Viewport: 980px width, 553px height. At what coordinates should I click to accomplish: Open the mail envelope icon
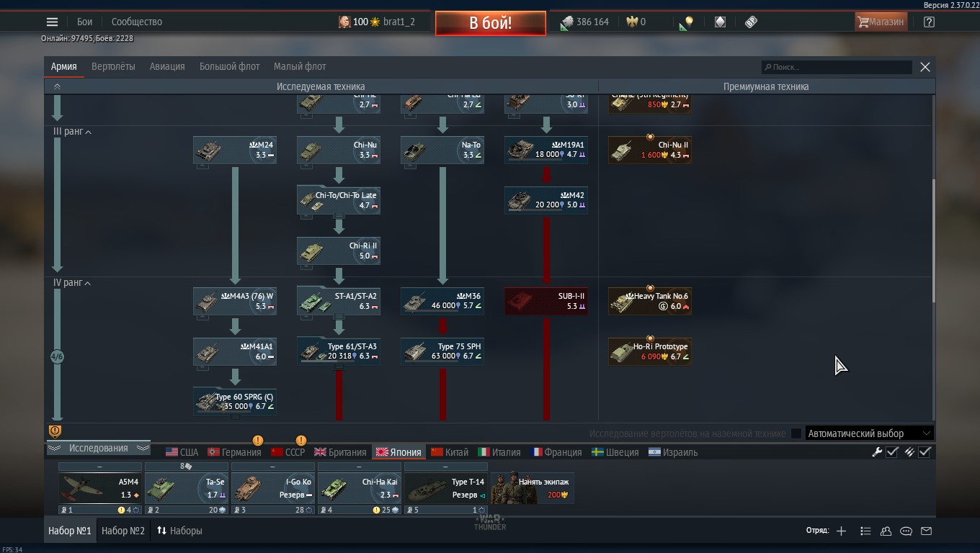927,531
